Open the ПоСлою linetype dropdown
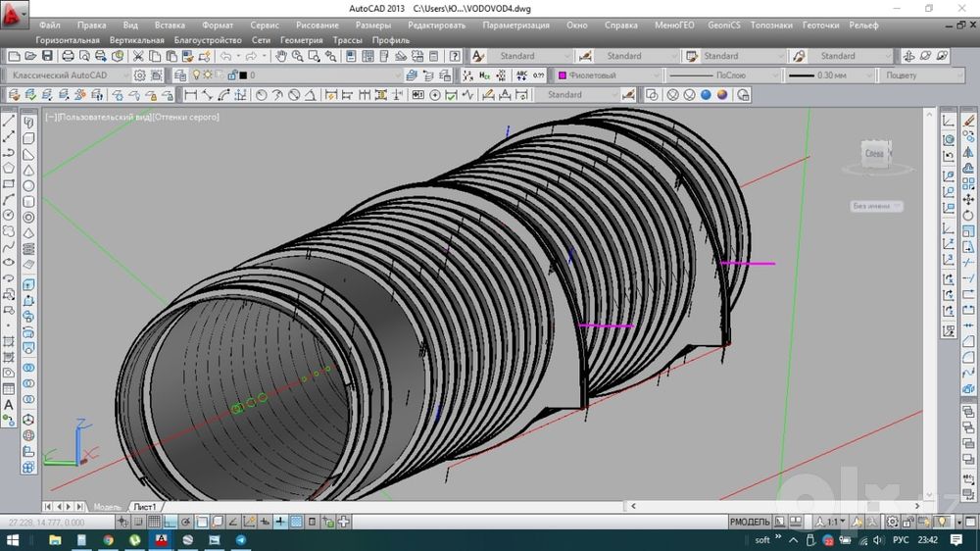This screenshot has width=980, height=551. click(x=722, y=75)
